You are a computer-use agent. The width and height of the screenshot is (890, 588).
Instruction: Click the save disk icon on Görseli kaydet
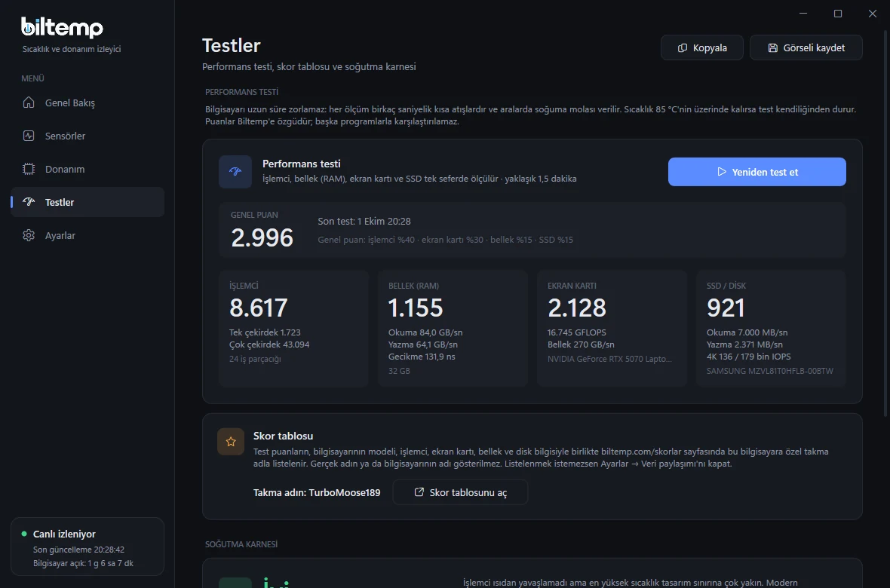coord(772,47)
